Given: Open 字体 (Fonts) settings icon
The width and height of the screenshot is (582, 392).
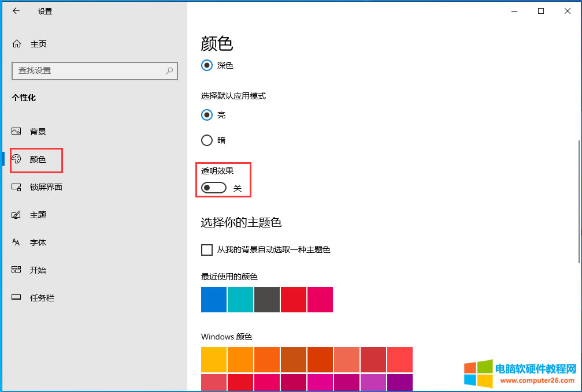Looking at the screenshot, I should (x=16, y=242).
